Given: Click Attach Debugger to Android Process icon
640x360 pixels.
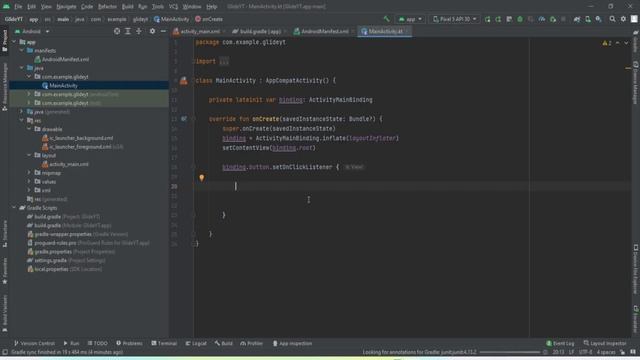Looking at the screenshot, I should 553,19.
